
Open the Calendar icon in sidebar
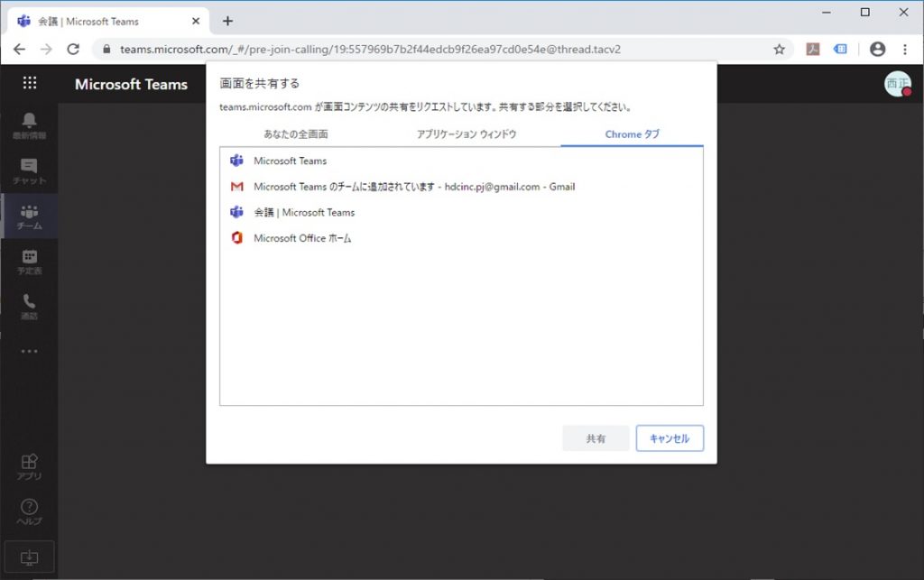click(29, 262)
